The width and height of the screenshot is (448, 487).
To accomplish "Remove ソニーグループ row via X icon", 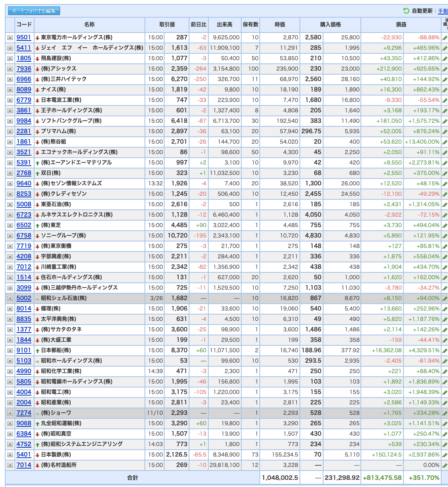I will coord(10,236).
